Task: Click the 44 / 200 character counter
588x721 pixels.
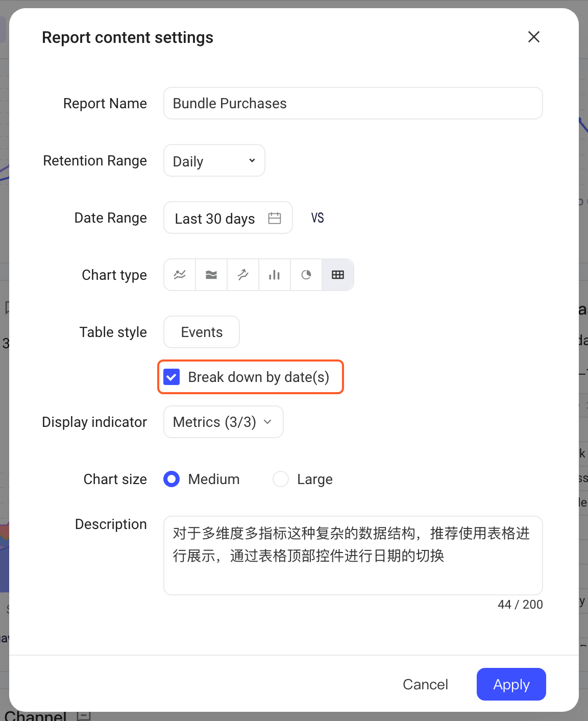Action: [x=520, y=605]
